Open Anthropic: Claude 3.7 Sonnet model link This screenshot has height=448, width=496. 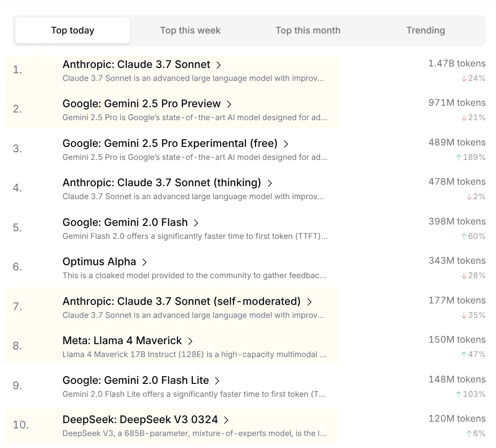[136, 64]
